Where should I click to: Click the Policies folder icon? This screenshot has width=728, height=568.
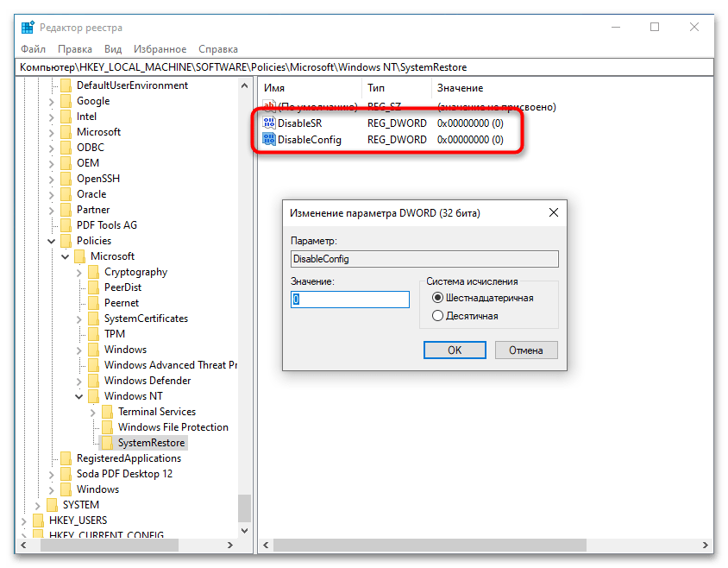pos(66,241)
